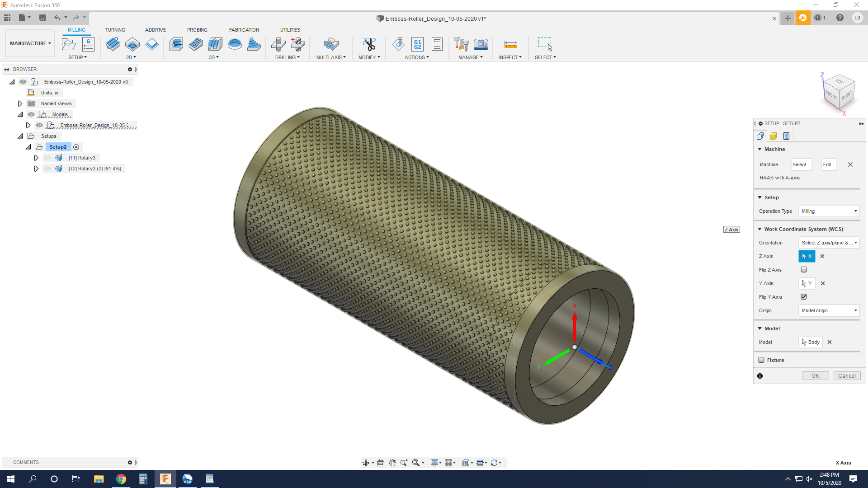Click the Simulate icon in ACTIONS
The image size is (868, 488).
[x=398, y=44]
